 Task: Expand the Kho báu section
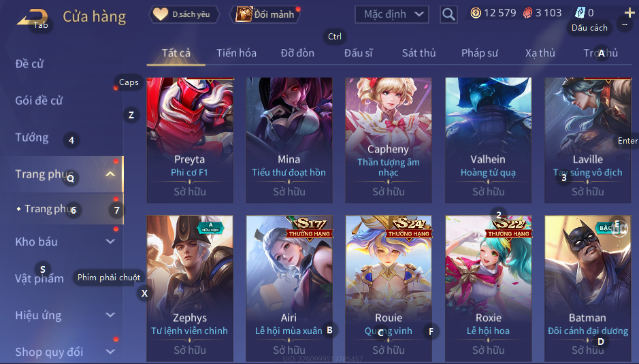click(x=110, y=242)
